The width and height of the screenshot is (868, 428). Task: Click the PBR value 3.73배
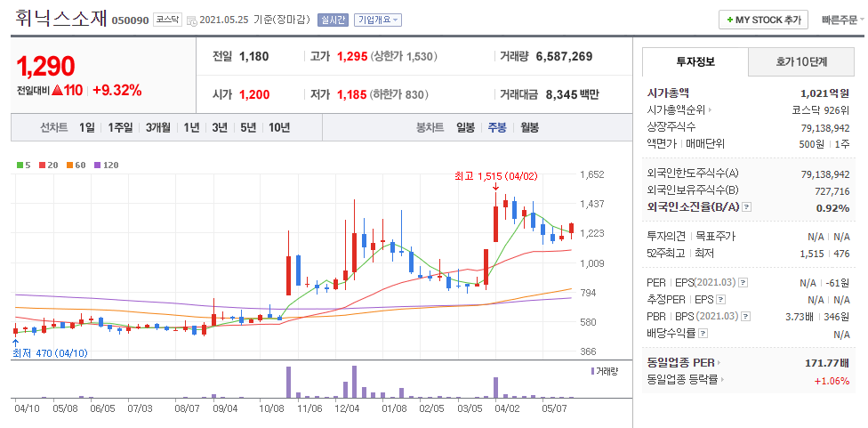point(800,318)
